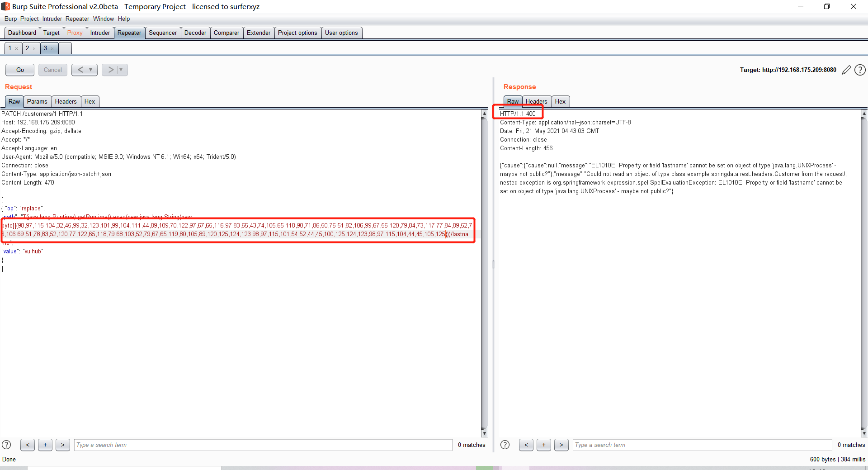Open request search help icon

(x=6, y=445)
